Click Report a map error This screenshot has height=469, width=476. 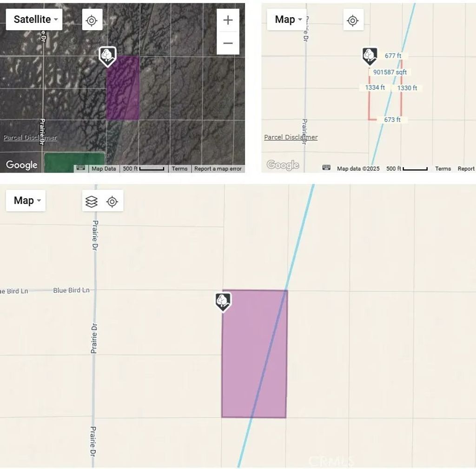tap(218, 169)
